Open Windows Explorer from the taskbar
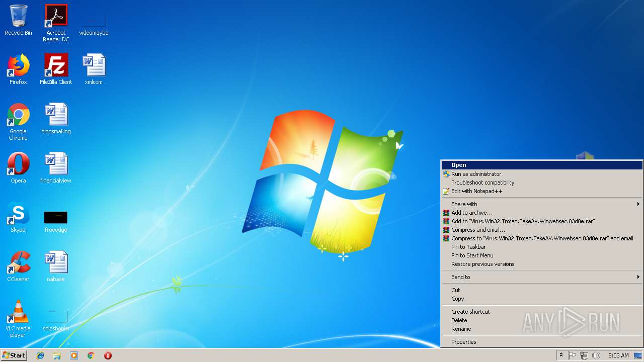The width and height of the screenshot is (644, 362). coord(57,355)
